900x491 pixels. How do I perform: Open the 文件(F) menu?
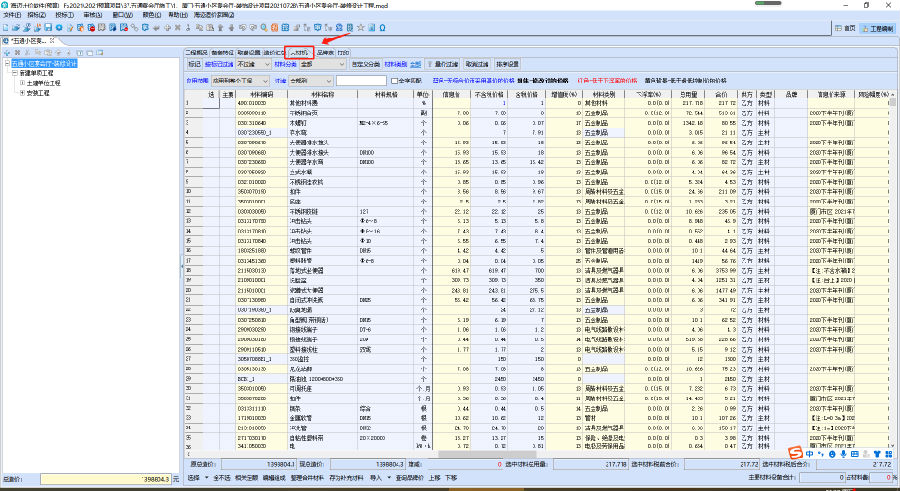(12, 15)
